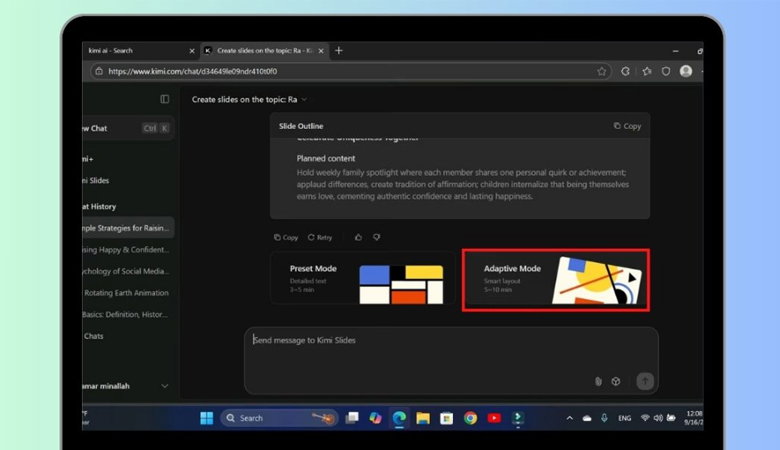Retry generating the slide outline
The height and width of the screenshot is (450, 780).
[320, 238]
